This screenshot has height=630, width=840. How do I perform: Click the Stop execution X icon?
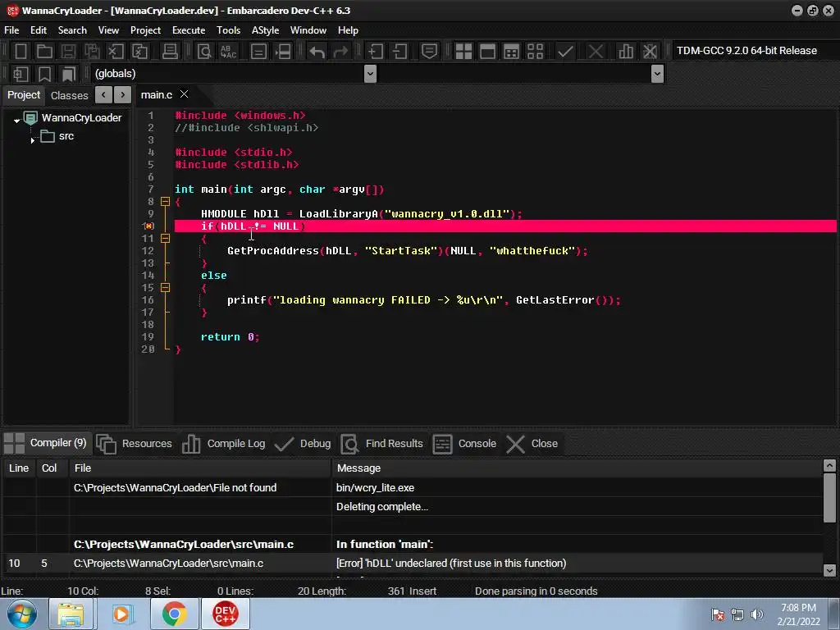(x=596, y=52)
